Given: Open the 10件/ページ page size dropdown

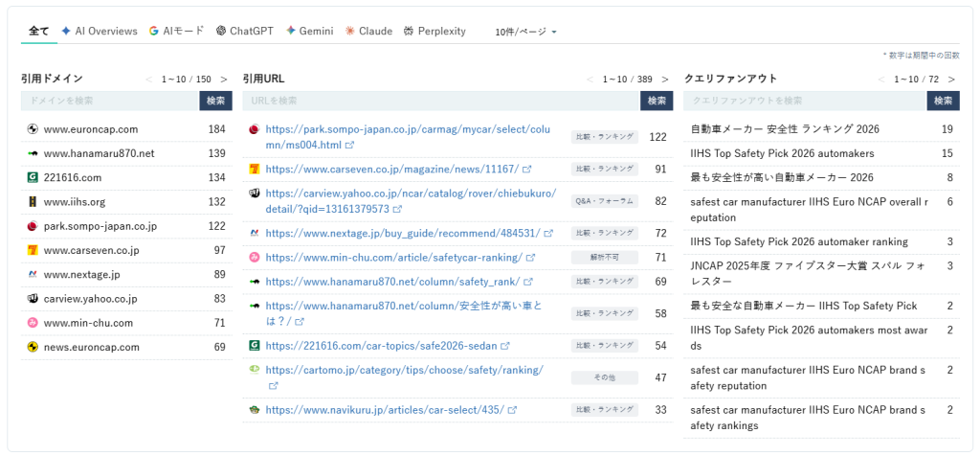Looking at the screenshot, I should coord(525,32).
